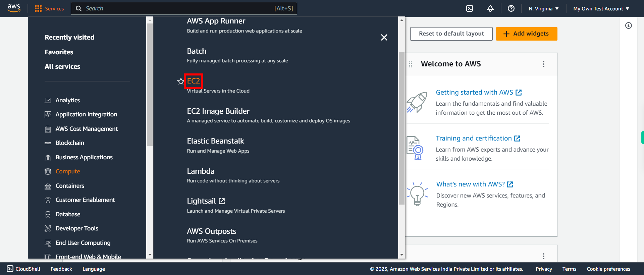Image resolution: width=644 pixels, height=275 pixels.
Task: Click the certificate icon beside Training
Action: click(x=415, y=148)
